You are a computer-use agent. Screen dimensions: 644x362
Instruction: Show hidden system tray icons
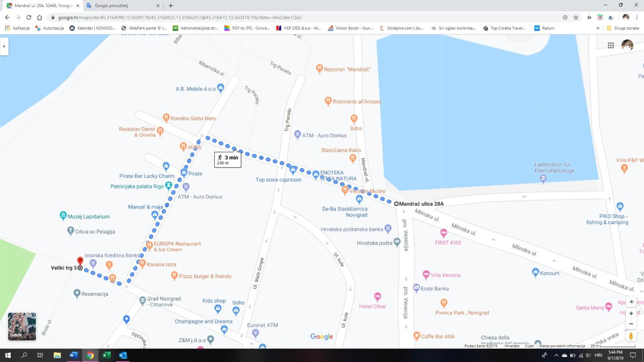click(x=556, y=355)
